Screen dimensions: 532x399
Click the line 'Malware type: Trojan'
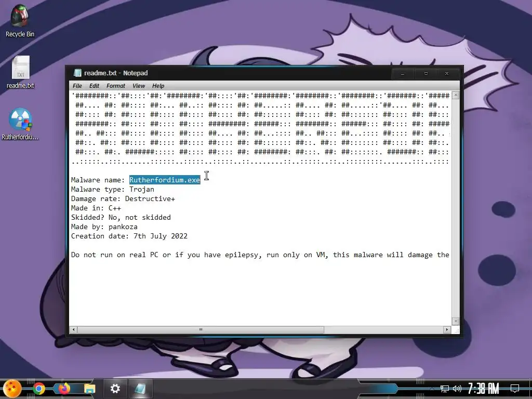click(x=113, y=189)
